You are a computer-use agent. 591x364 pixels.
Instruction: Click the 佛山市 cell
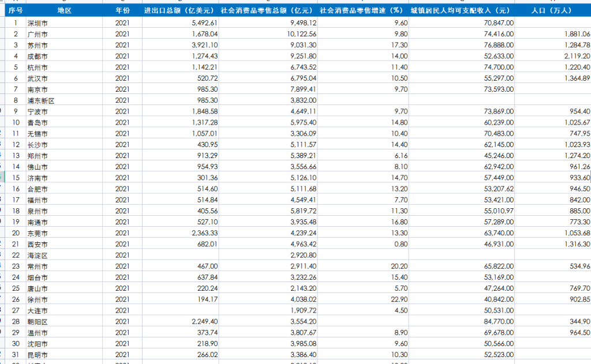tap(64, 167)
